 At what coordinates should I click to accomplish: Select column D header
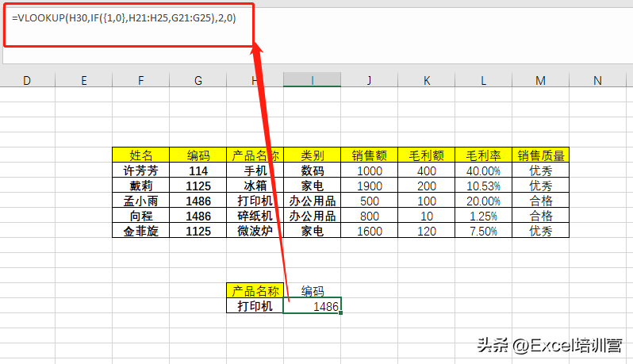pyautogui.click(x=27, y=80)
